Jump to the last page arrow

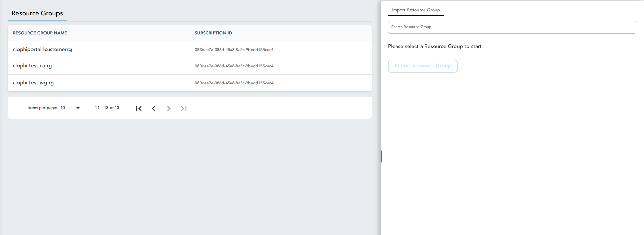coord(184,108)
